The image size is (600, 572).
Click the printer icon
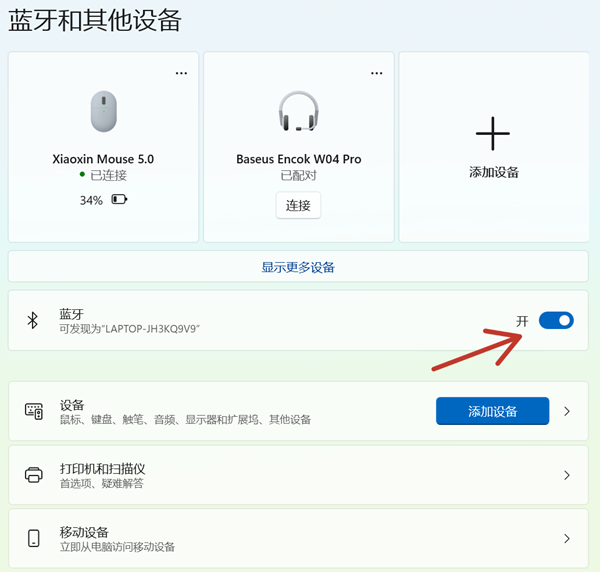pyautogui.click(x=34, y=475)
